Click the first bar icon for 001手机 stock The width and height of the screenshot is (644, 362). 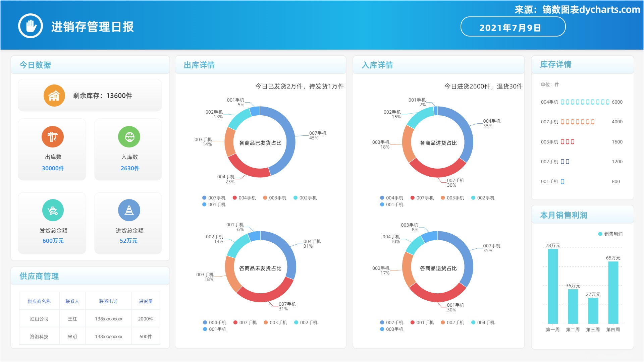pyautogui.click(x=562, y=181)
